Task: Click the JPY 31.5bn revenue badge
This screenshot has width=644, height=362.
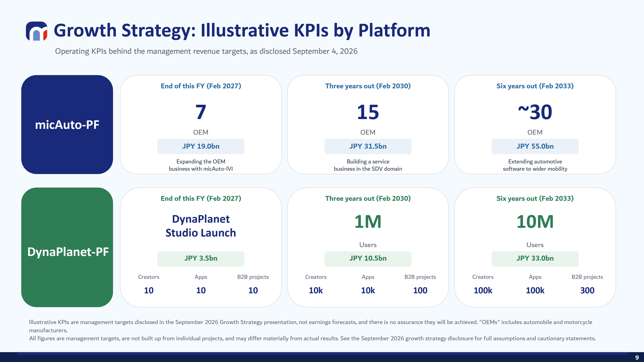Action: 368,146
